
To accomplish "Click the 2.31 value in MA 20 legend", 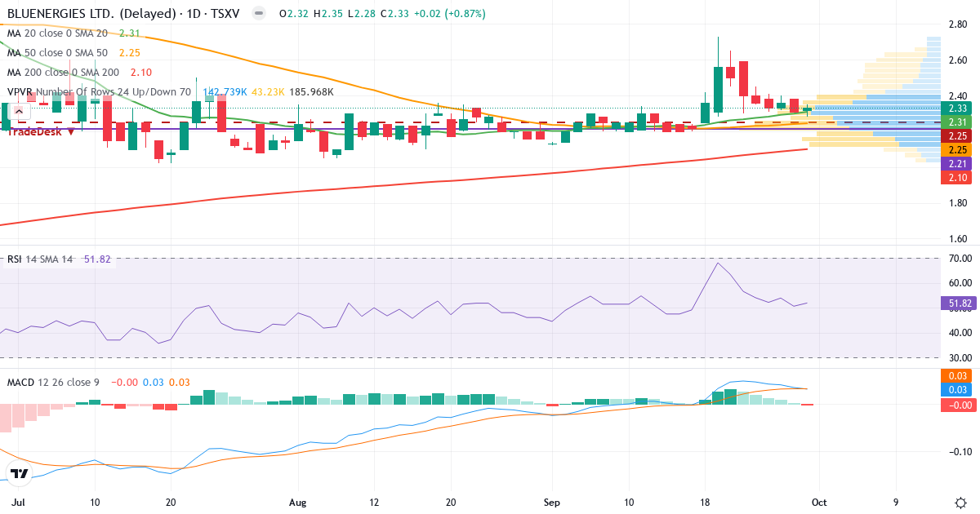I will coord(130,33).
